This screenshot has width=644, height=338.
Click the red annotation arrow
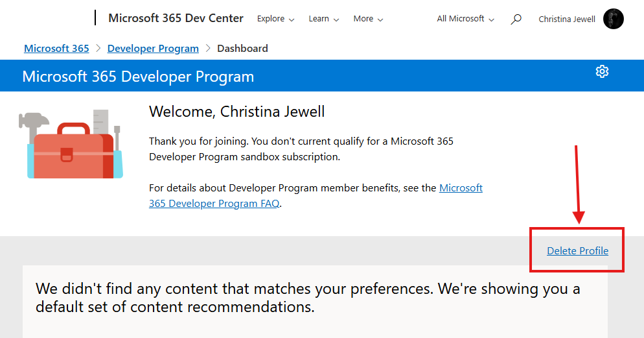[x=578, y=185]
